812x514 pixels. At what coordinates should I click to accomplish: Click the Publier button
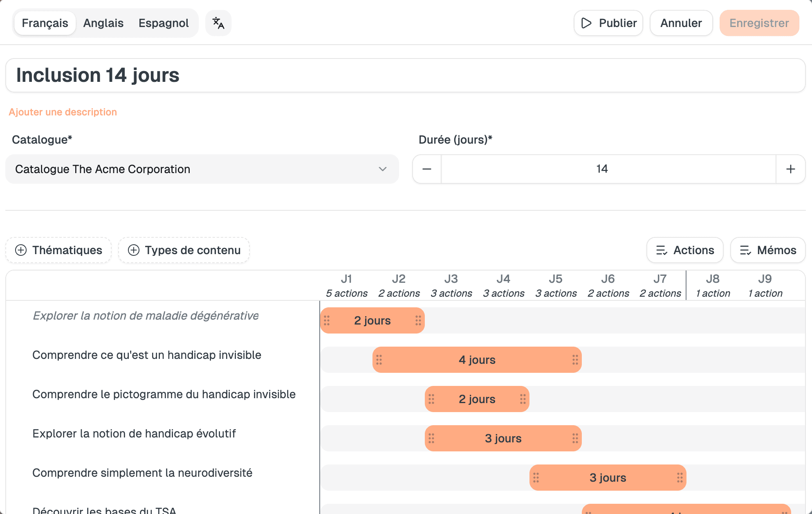[x=608, y=23]
